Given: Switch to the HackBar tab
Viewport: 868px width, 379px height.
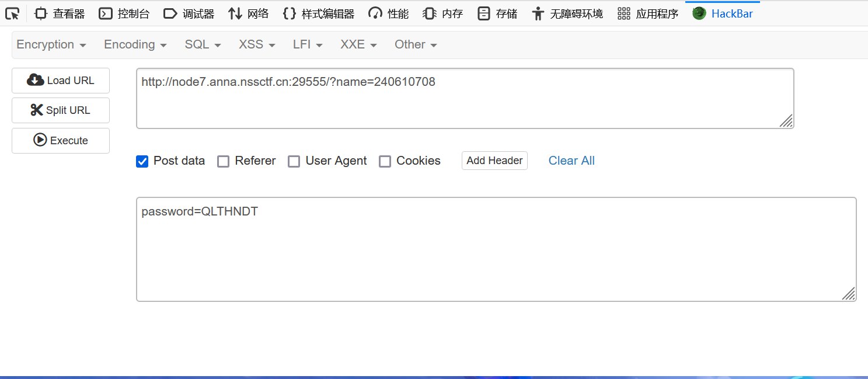Looking at the screenshot, I should [x=723, y=13].
